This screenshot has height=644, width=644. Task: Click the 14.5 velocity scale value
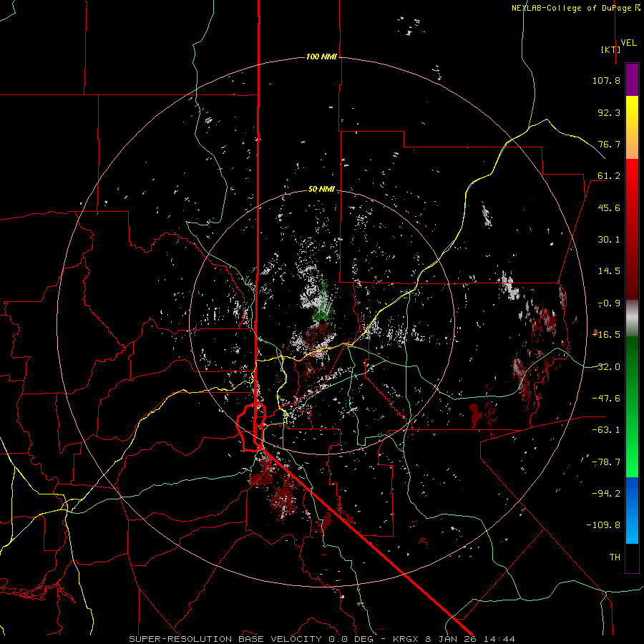tap(609, 271)
